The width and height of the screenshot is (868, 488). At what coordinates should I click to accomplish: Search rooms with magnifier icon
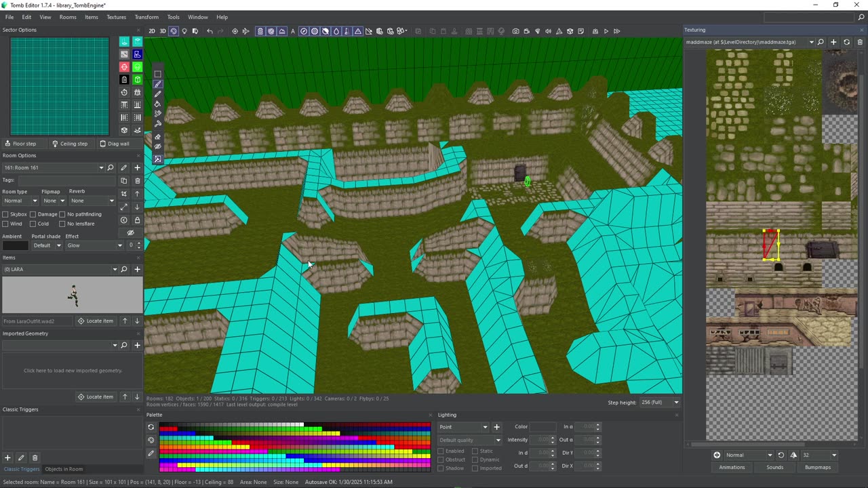tap(111, 167)
